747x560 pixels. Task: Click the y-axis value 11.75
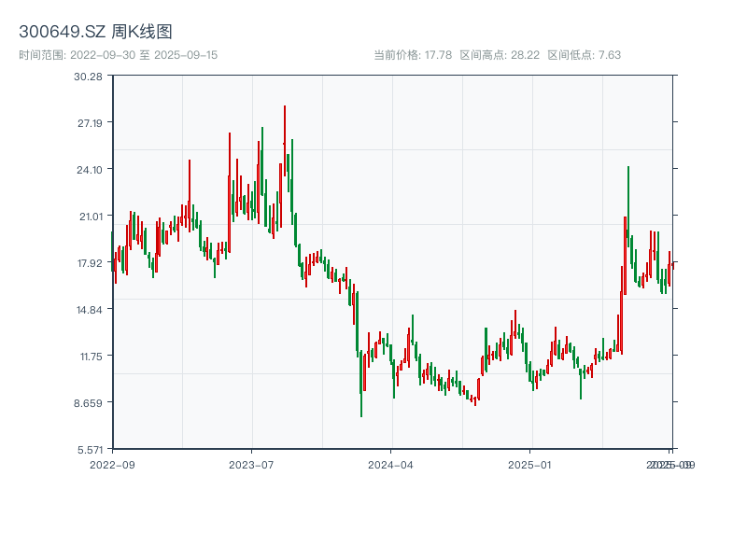(x=91, y=357)
